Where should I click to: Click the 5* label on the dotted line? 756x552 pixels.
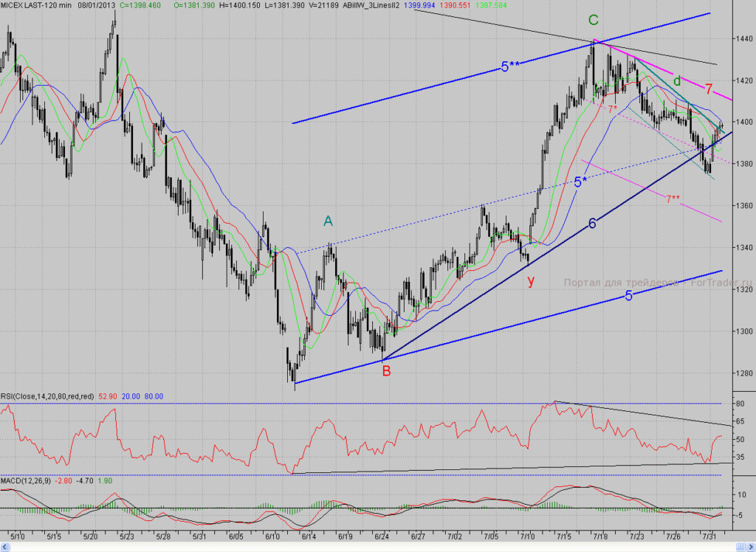[580, 182]
